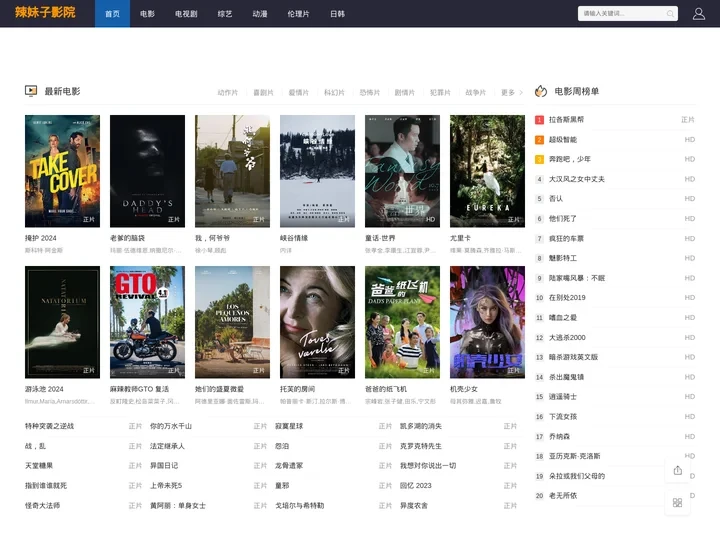Click the 掩护 2024 title link
The image size is (720, 540).
click(x=40, y=238)
